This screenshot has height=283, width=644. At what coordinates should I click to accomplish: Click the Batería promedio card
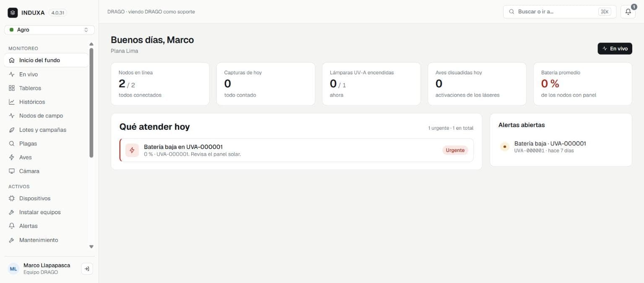coord(583,84)
